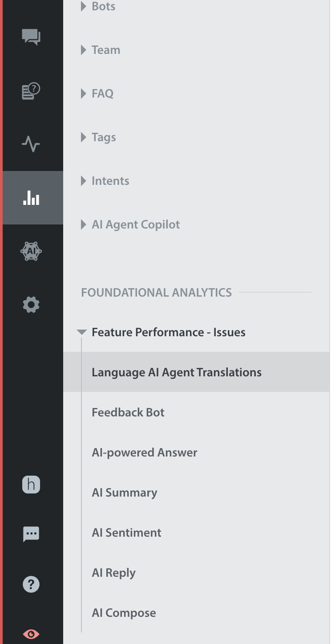Expand the Team section

pyautogui.click(x=101, y=50)
